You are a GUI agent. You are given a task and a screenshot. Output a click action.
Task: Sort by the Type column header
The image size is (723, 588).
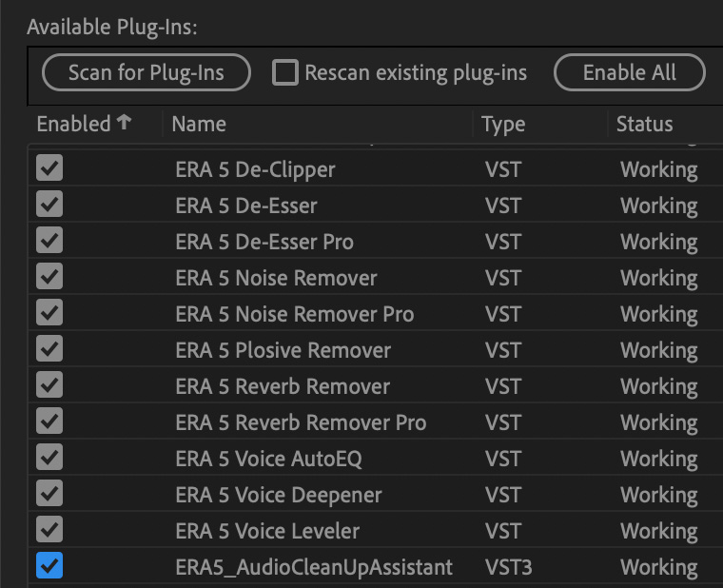pos(503,125)
